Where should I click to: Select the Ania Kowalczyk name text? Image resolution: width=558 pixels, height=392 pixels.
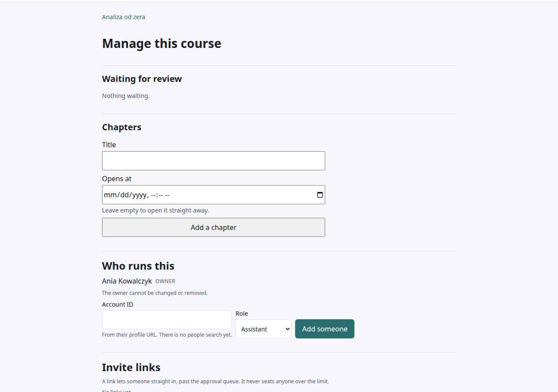point(127,281)
